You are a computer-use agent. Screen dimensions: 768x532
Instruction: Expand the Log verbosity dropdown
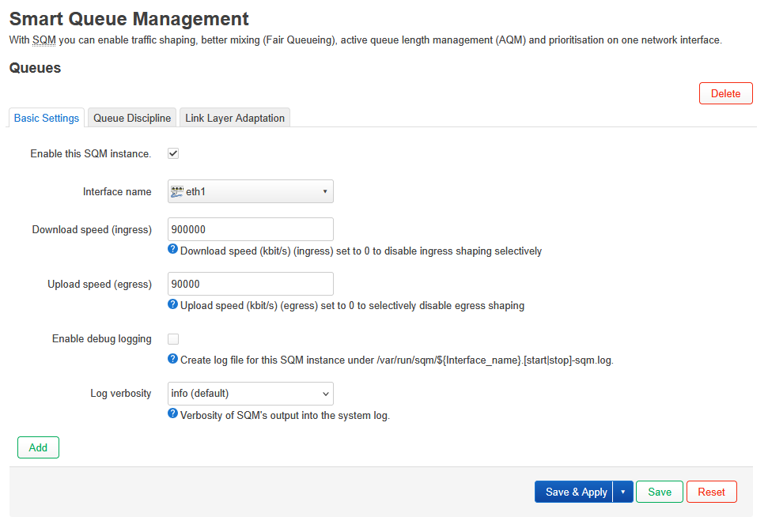coord(250,394)
